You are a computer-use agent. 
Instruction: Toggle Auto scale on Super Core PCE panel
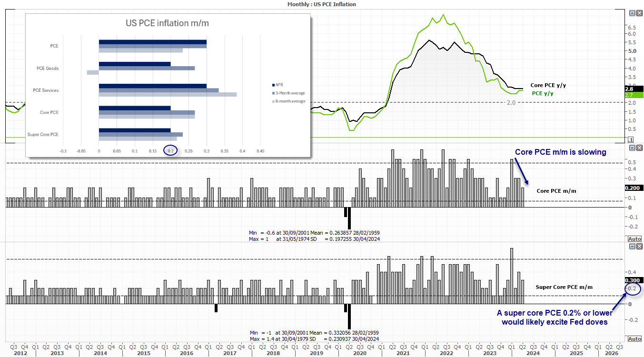click(x=634, y=338)
